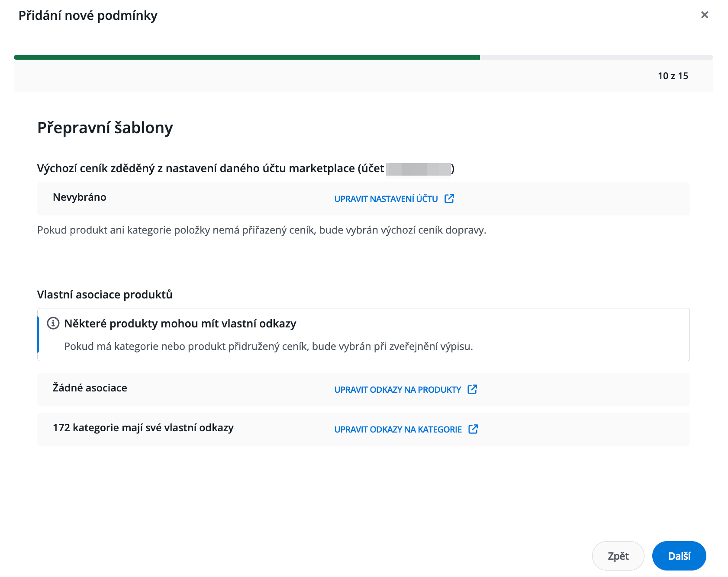
Task: Click external link icon beside Upravit odkazy na produkty
Action: [472, 389]
